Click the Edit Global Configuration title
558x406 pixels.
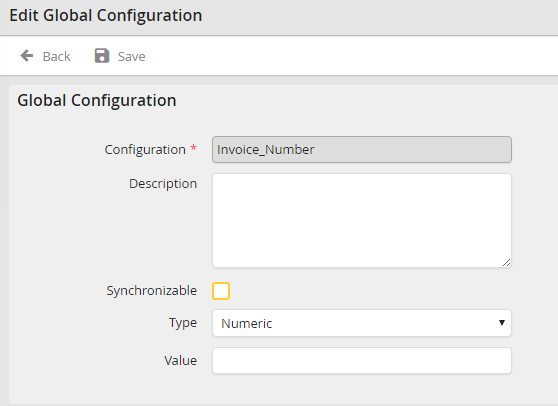point(106,16)
